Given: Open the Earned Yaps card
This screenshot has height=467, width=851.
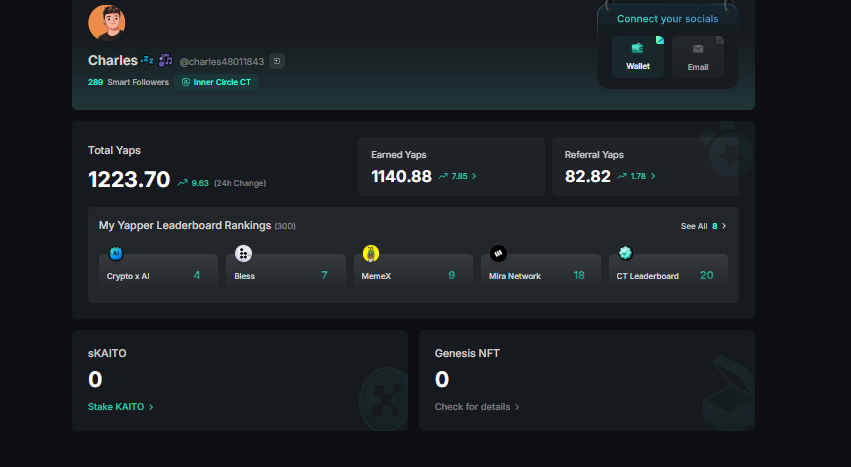Looking at the screenshot, I should click(451, 166).
